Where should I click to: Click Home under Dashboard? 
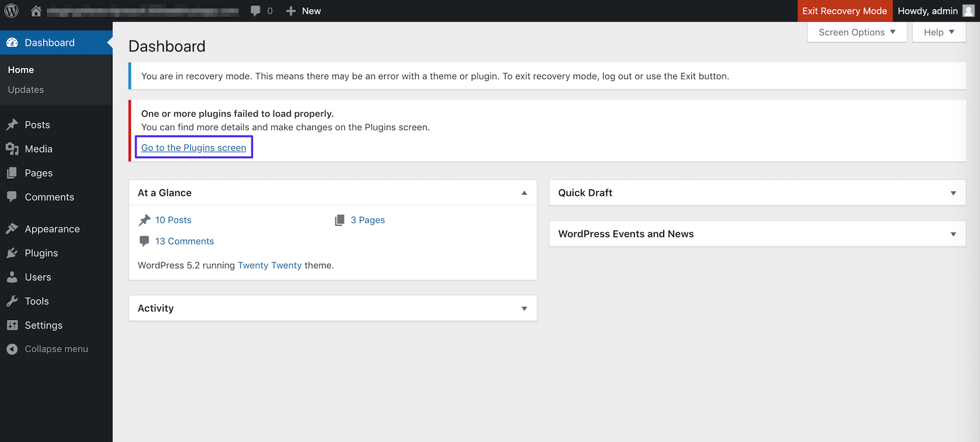coord(21,69)
